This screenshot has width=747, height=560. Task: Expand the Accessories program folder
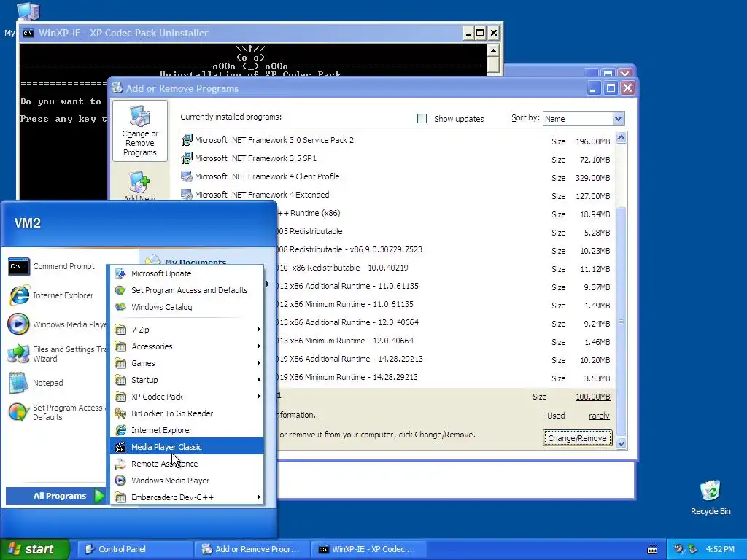coord(187,346)
